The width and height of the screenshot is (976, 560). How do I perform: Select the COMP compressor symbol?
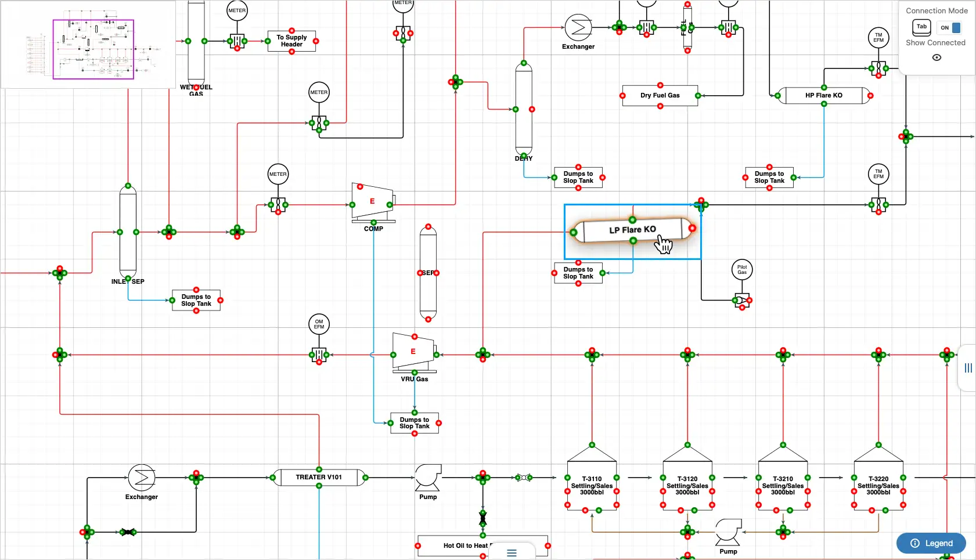(372, 203)
